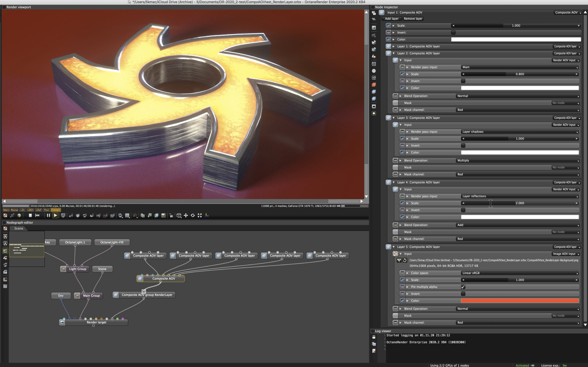Image resolution: width=588 pixels, height=367 pixels.
Task: Pause the render in viewport toolbar
Action: click(48, 215)
